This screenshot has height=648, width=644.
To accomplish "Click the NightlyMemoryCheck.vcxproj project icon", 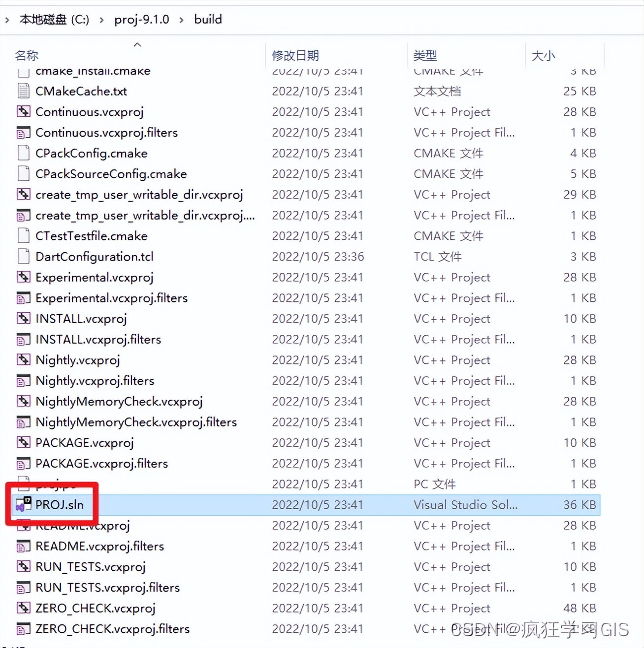I will 23,401.
